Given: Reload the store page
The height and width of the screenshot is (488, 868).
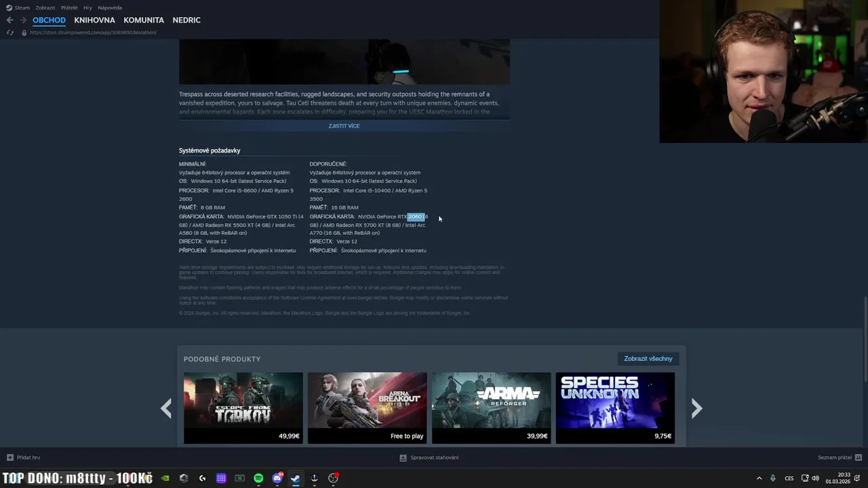Looking at the screenshot, I should (9, 33).
